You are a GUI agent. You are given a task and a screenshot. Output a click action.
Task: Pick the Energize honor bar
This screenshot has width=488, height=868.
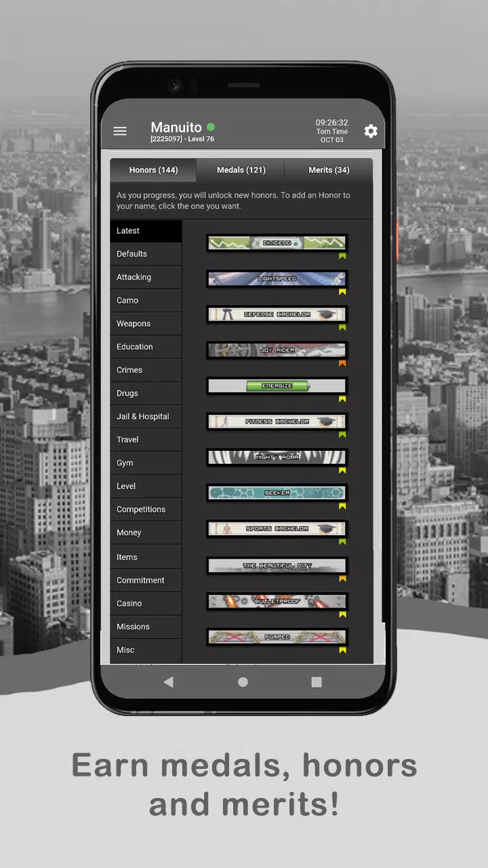277,386
